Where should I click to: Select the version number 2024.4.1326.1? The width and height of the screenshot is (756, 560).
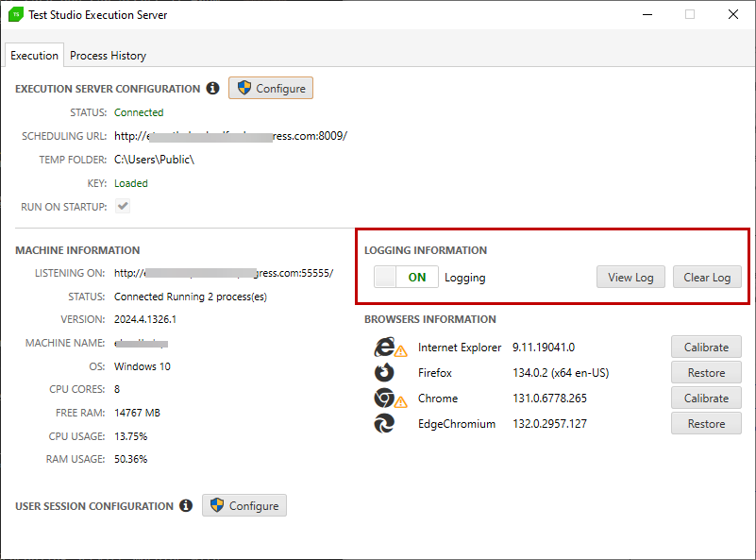pyautogui.click(x=145, y=319)
